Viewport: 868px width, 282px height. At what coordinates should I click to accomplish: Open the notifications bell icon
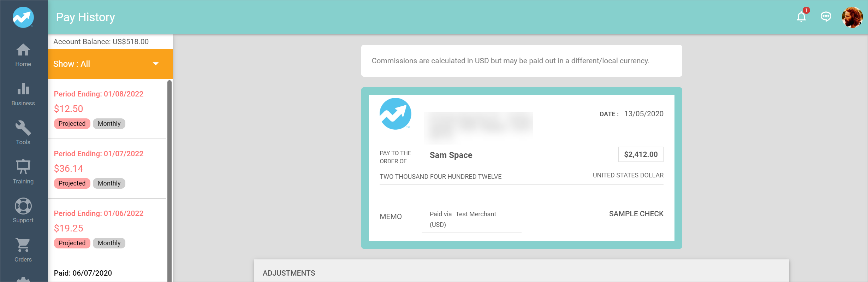[x=801, y=17]
